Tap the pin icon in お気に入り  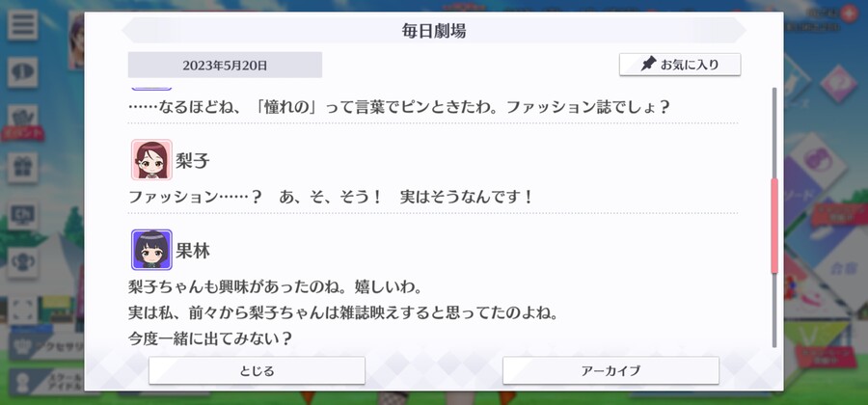[x=648, y=65]
